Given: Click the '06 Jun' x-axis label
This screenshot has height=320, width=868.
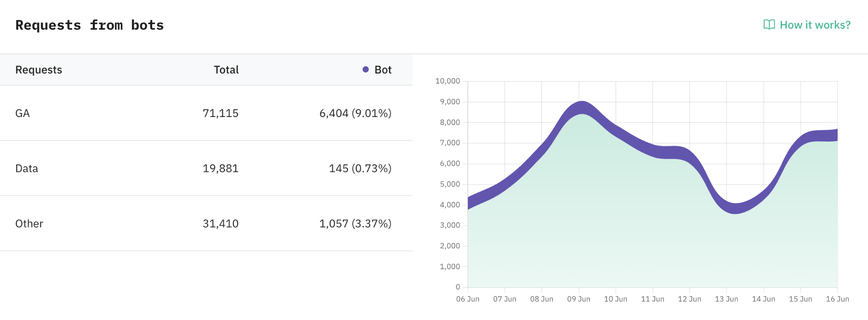Looking at the screenshot, I should click(x=468, y=299).
